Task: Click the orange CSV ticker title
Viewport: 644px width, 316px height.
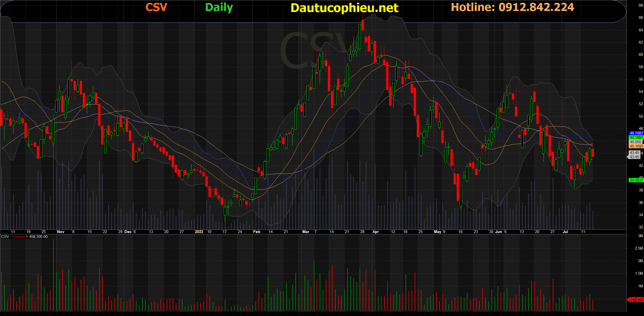Action: [x=156, y=7]
